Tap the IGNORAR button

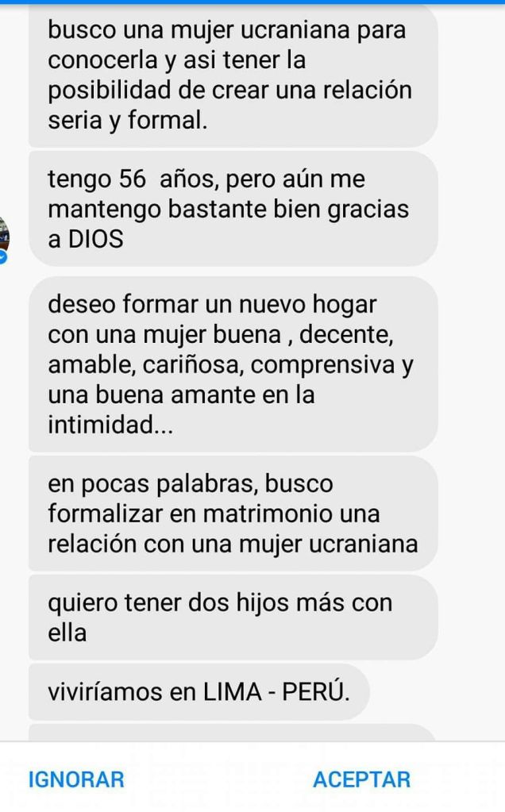click(76, 779)
